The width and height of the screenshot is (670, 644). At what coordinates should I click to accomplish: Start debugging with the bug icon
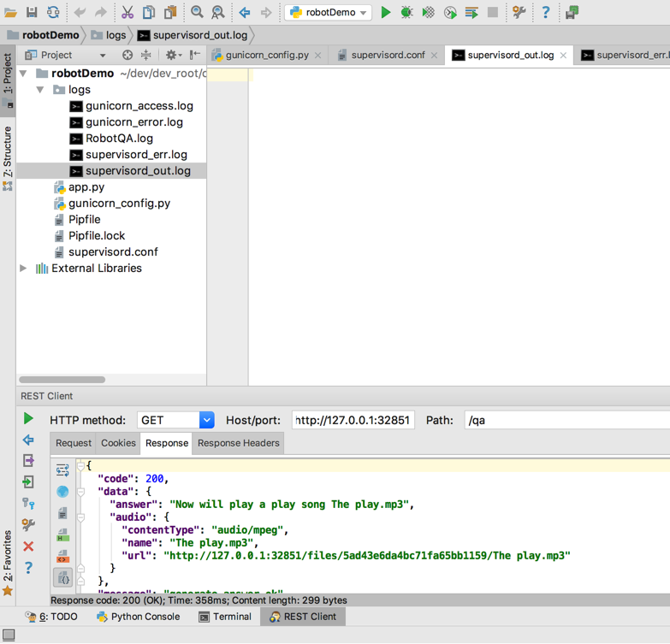[x=406, y=13]
